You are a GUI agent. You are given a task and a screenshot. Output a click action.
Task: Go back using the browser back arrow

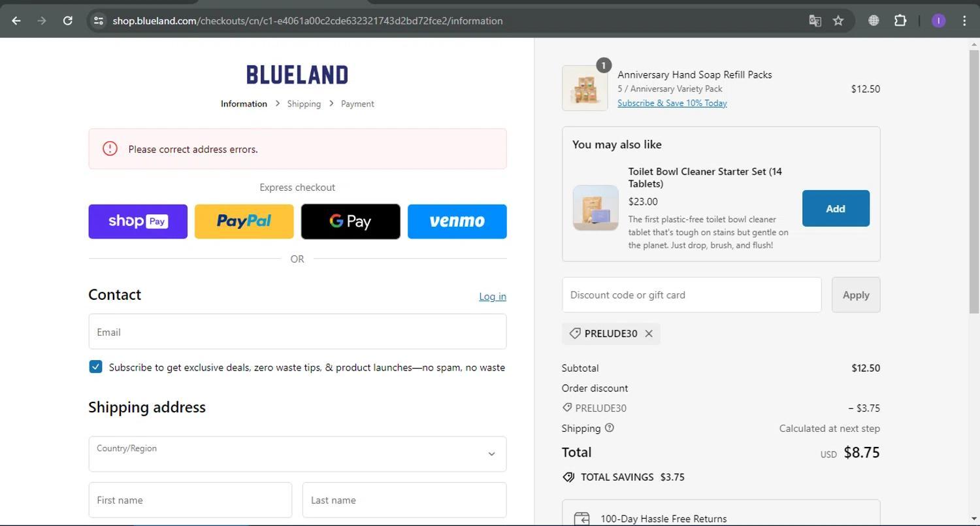point(16,21)
